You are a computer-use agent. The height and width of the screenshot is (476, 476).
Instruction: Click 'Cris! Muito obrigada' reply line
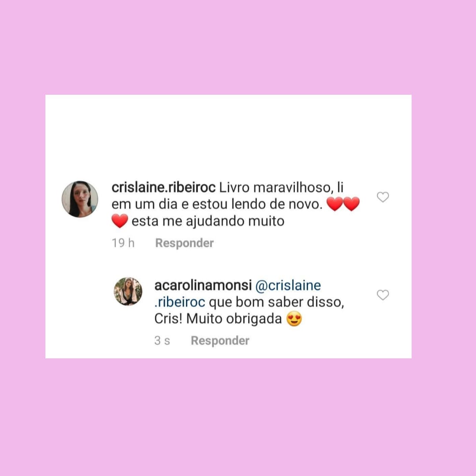[x=218, y=319]
